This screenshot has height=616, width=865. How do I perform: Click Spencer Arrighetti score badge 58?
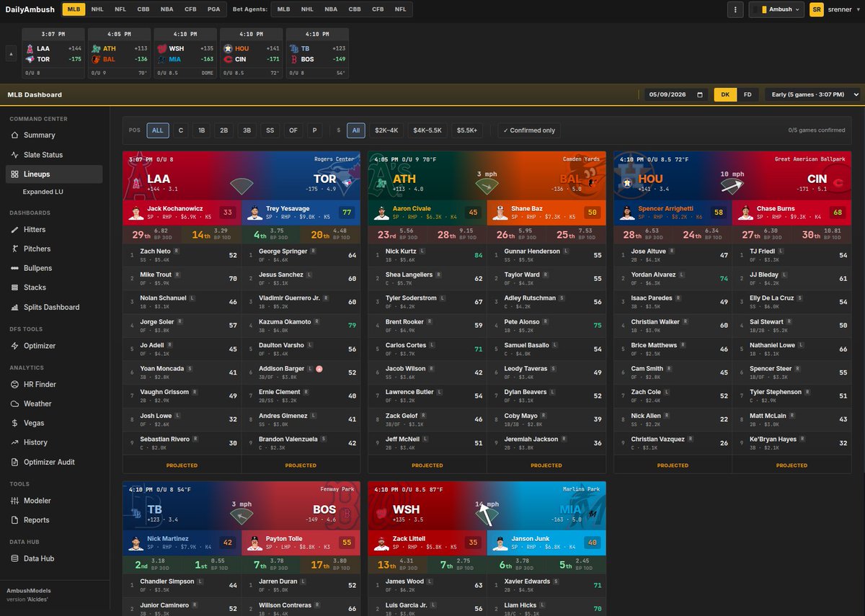click(x=719, y=213)
